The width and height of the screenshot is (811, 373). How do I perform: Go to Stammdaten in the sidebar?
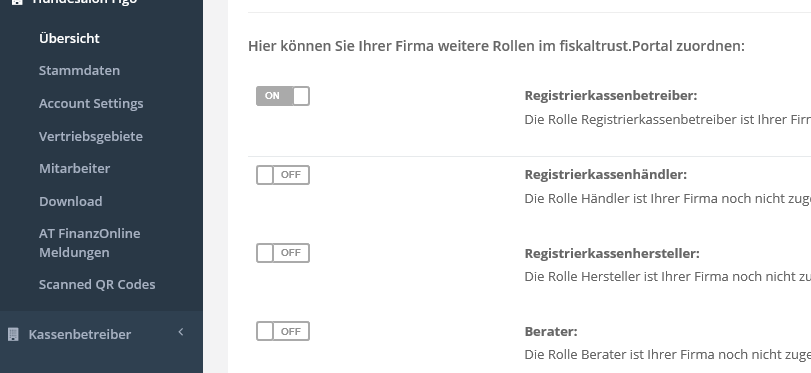pyautogui.click(x=79, y=70)
